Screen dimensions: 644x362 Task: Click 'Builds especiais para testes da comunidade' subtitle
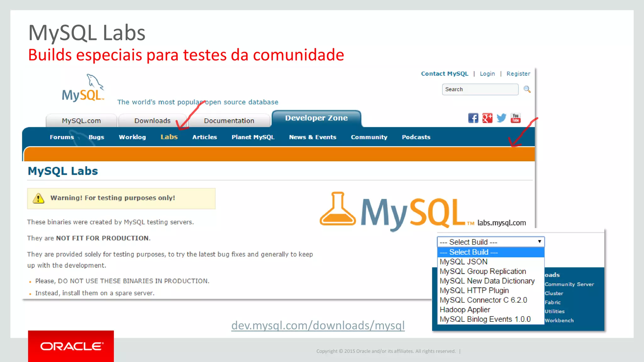[x=186, y=55]
